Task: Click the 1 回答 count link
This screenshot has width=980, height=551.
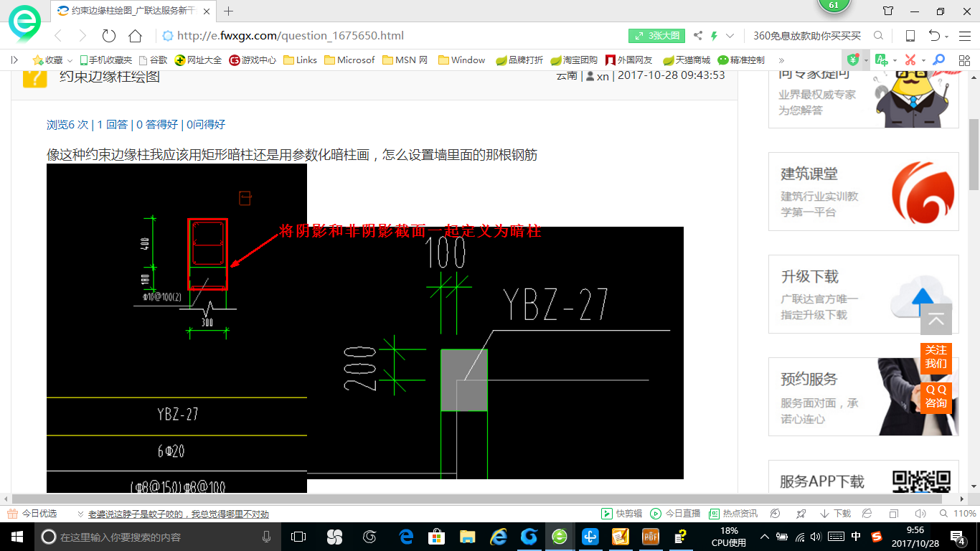Action: coord(113,124)
